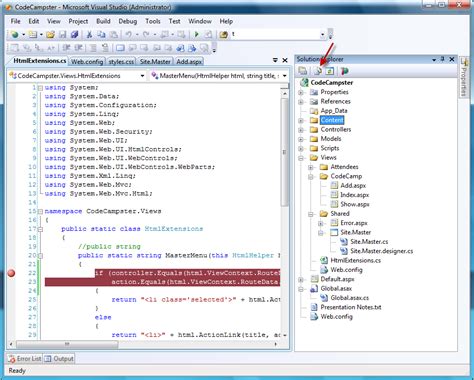474x380 pixels.
Task: Click the Comment Out Selected Lines icon
Action: (x=93, y=48)
